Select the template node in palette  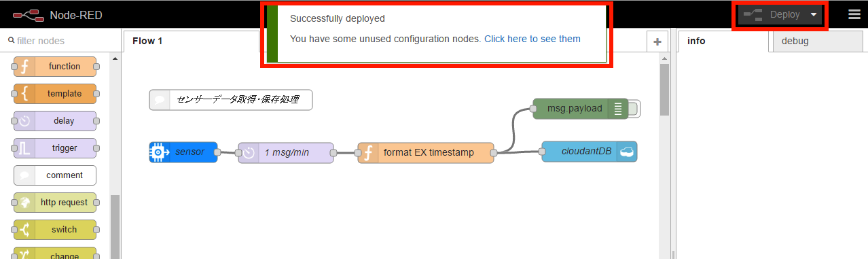(55, 94)
